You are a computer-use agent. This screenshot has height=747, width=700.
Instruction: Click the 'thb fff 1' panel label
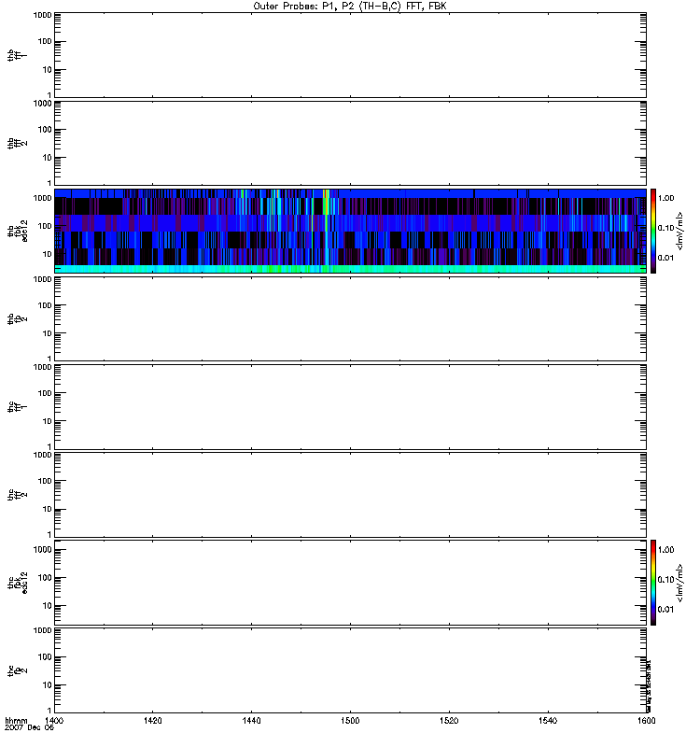pos(17,55)
